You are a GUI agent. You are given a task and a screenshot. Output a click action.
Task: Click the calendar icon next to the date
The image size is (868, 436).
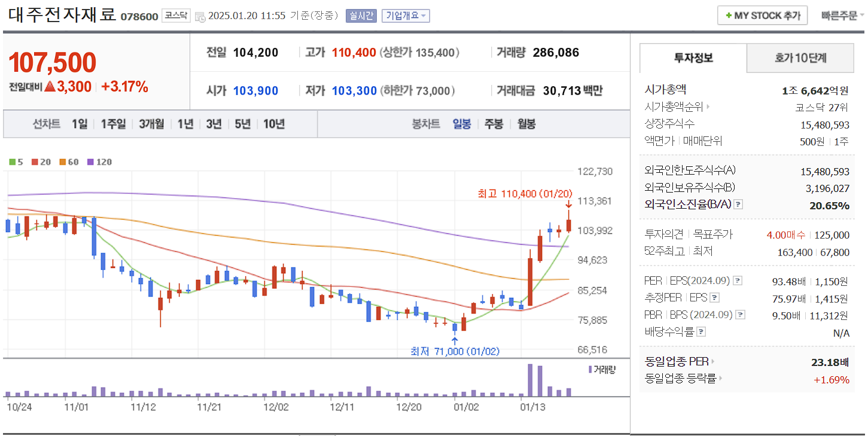click(199, 15)
